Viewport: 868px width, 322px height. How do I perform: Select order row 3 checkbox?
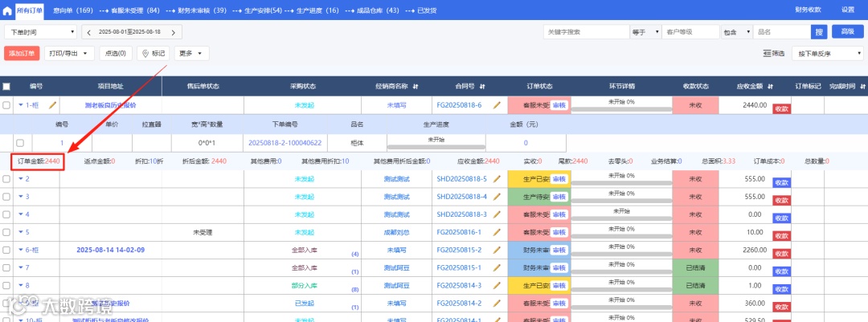click(6, 197)
